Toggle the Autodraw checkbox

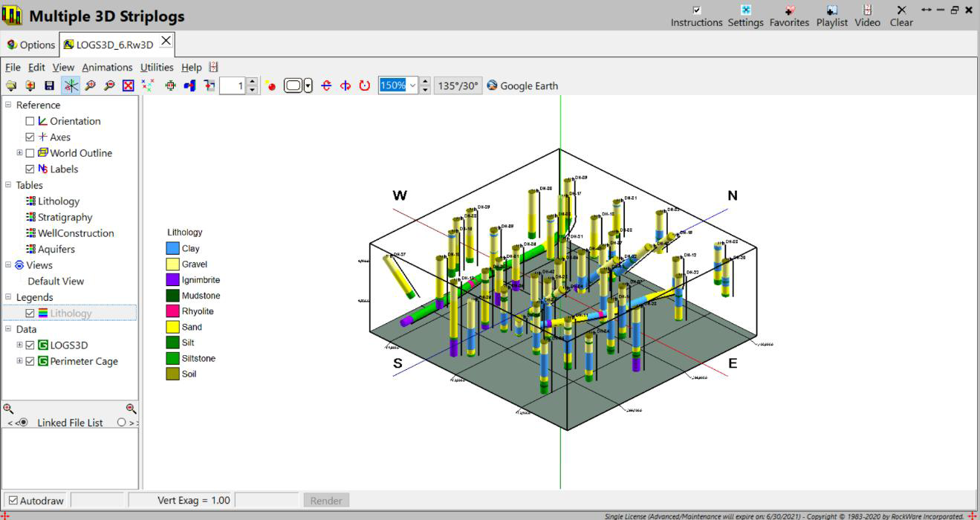[13, 500]
